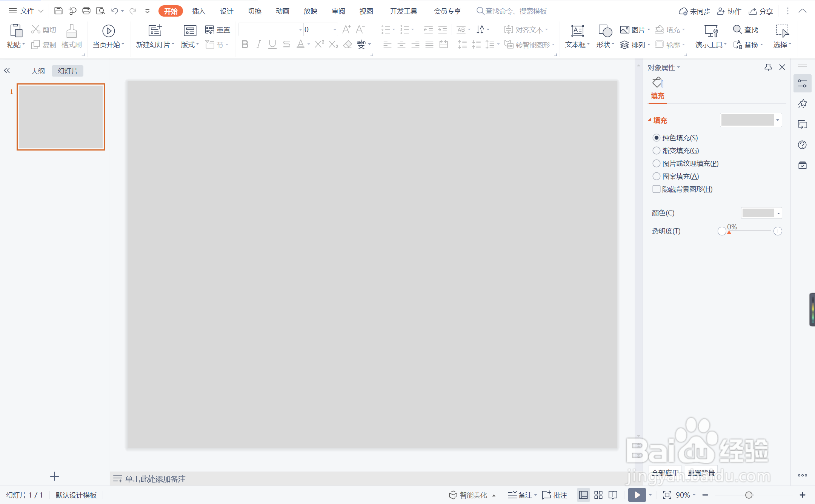Open the Insert (插入) ribbon tab
This screenshot has width=815, height=504.
coord(198,11)
